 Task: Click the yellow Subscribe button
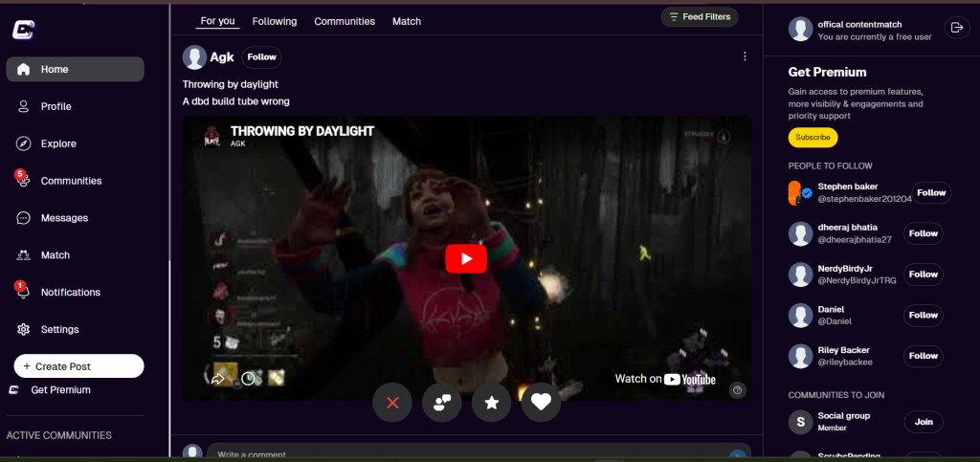[x=813, y=138]
